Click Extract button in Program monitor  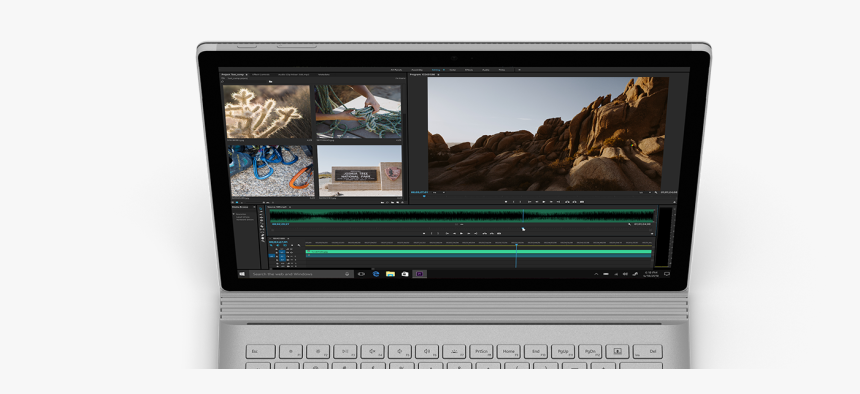[x=574, y=202]
